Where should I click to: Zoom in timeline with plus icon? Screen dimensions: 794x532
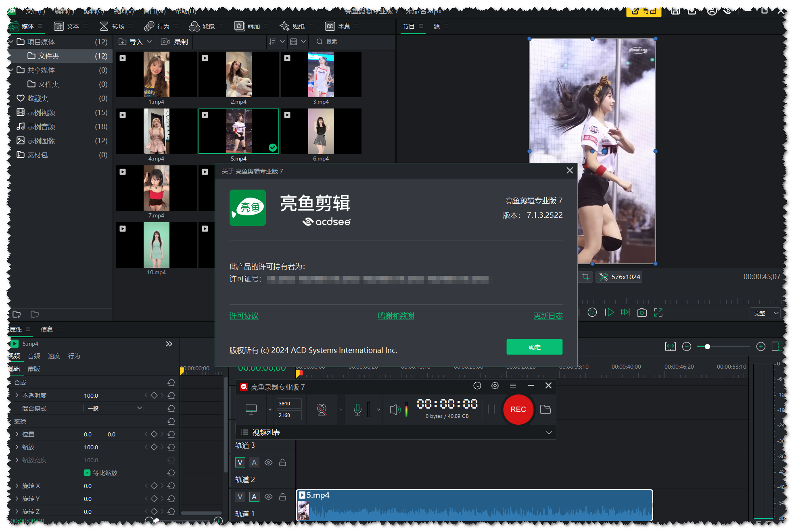point(761,346)
